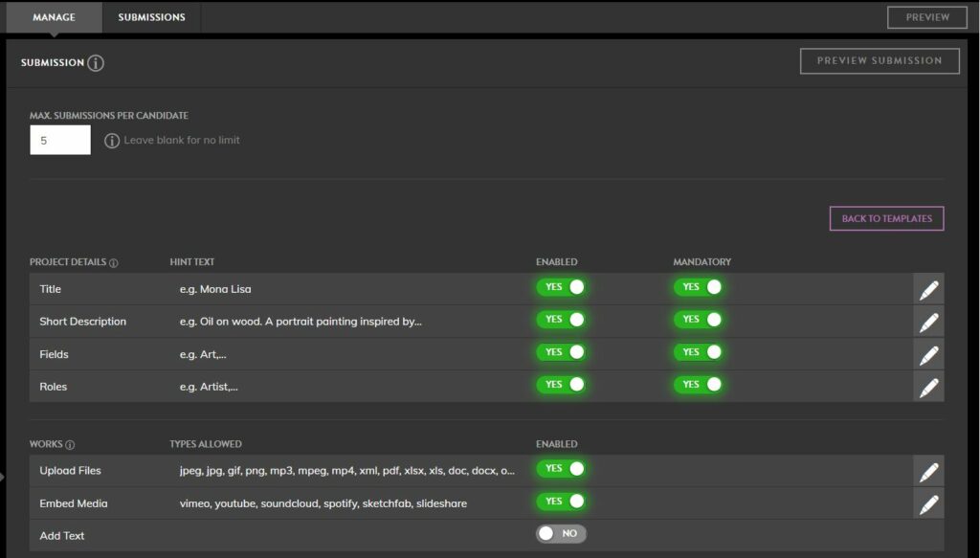The width and height of the screenshot is (980, 558).
Task: Edit Short Description using pencil icon
Action: [x=928, y=322]
